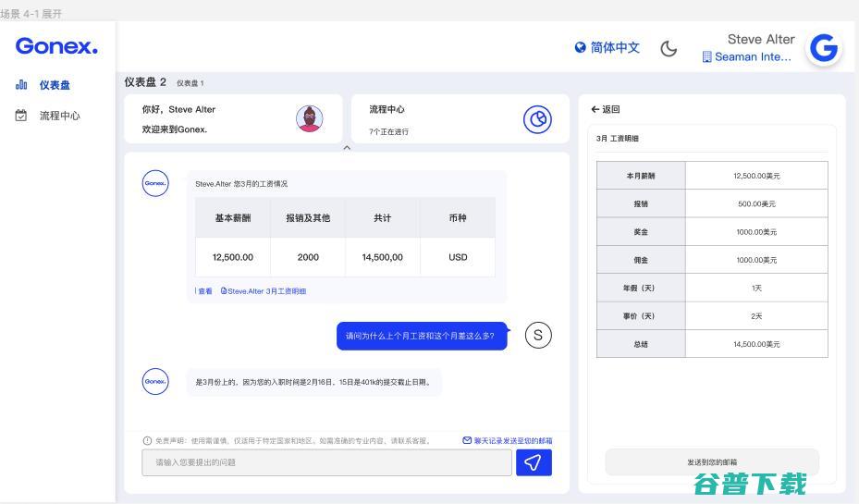Click the Gonex bot avatar beside salary table
Screen dimensions: 859x504
[x=155, y=183]
